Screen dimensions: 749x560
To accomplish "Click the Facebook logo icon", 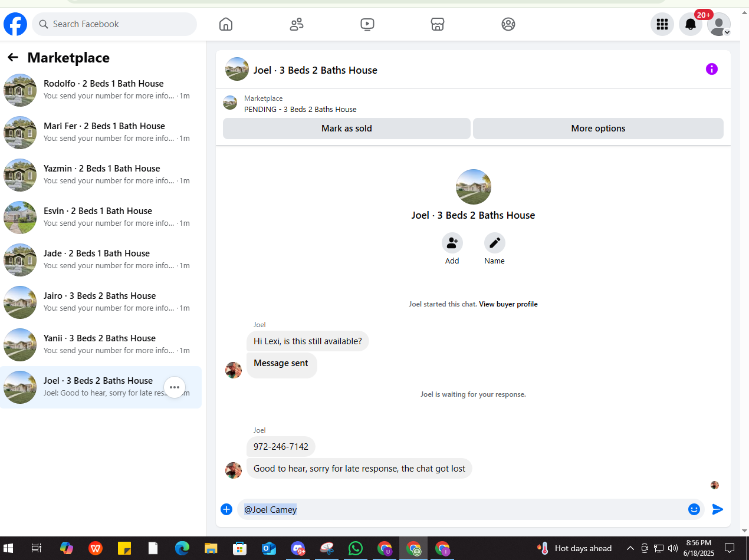I will 15,24.
